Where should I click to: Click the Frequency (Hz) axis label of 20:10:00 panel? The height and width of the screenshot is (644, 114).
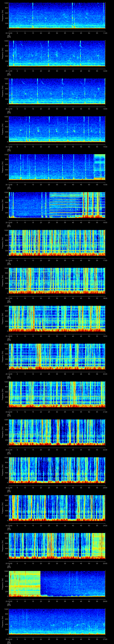[3, 16]
